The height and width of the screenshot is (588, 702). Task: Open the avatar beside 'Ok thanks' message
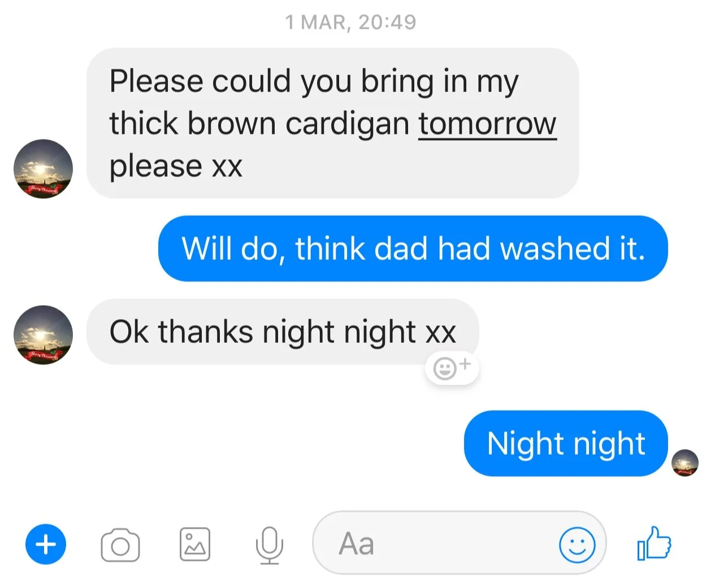[43, 335]
